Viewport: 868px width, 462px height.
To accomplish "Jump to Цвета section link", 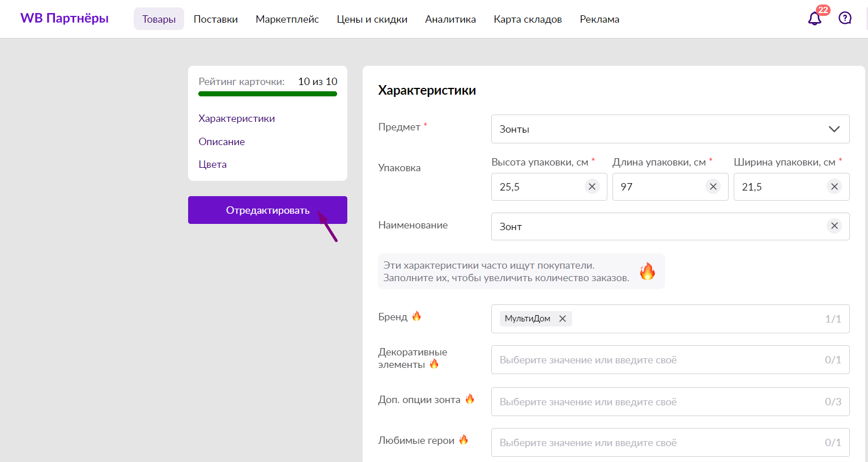I will (212, 164).
